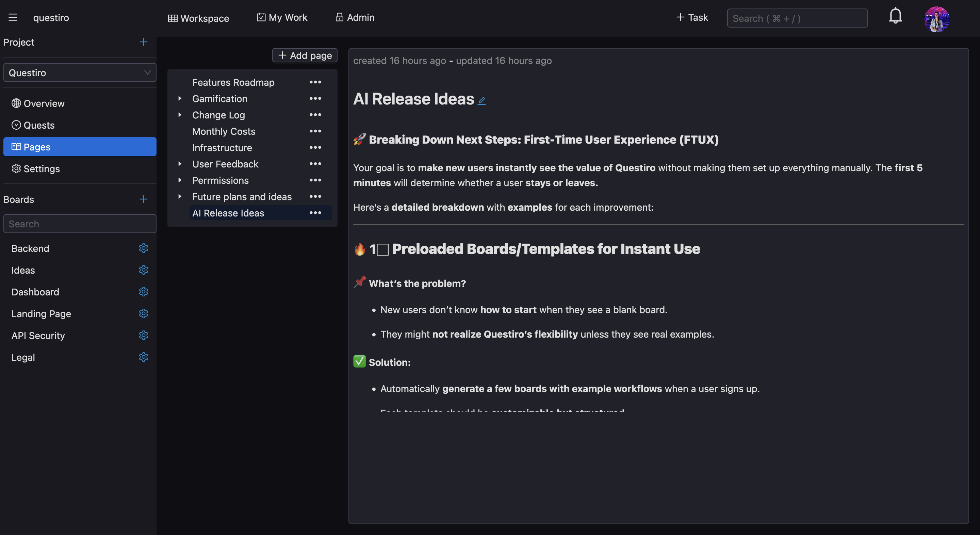Open three-dot menu for Gamification

(315, 99)
